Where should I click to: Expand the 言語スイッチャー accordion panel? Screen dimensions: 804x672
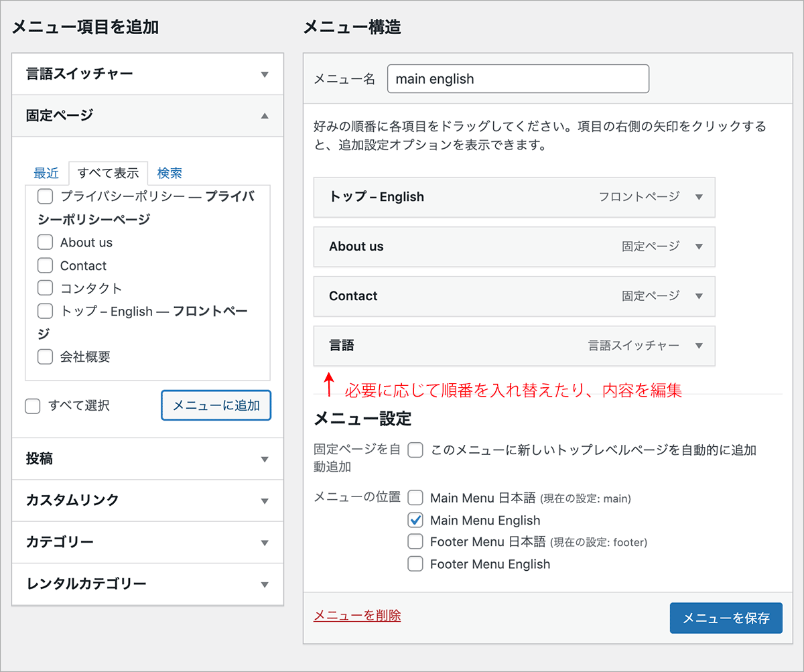coord(264,74)
